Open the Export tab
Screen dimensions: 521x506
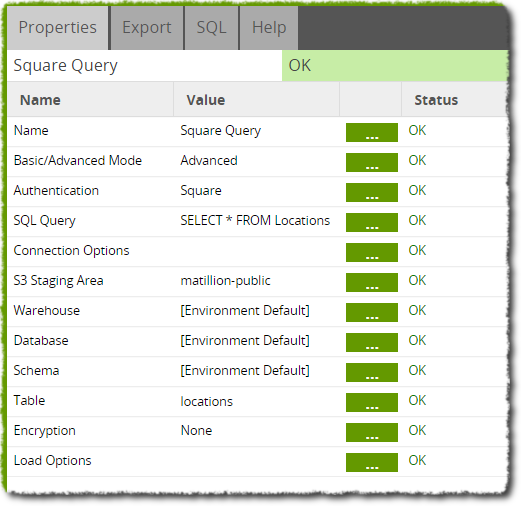(147, 28)
